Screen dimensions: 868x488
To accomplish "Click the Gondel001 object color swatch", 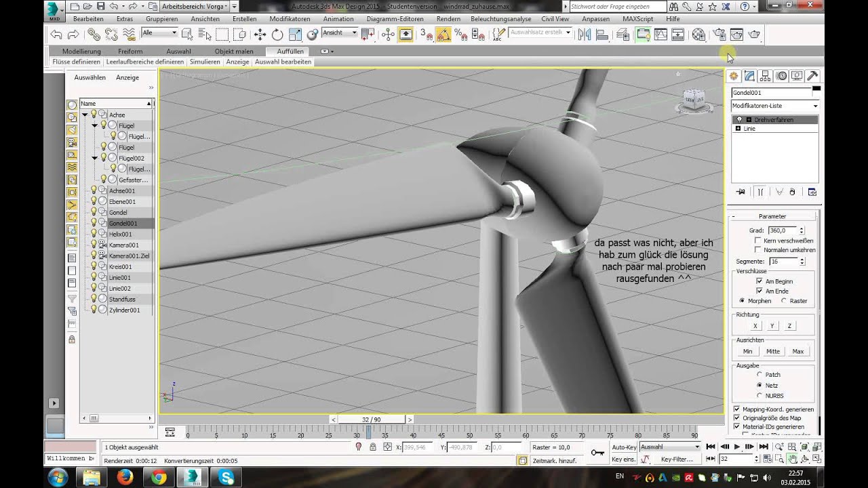I will [816, 88].
